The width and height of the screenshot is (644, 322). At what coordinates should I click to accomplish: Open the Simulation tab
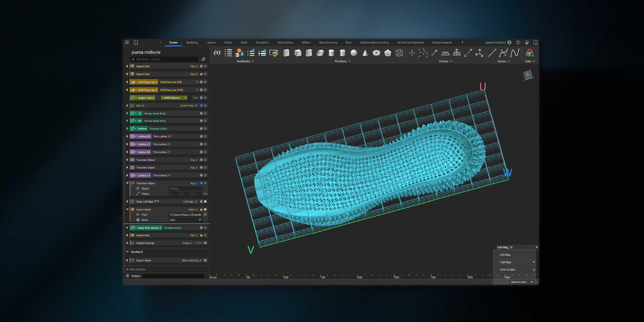(x=262, y=43)
